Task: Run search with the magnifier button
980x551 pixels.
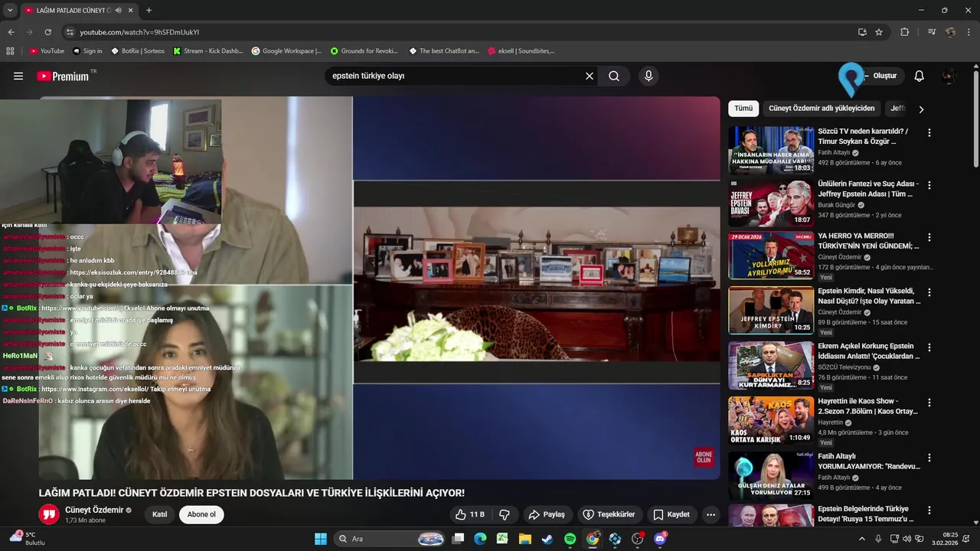Action: [614, 76]
